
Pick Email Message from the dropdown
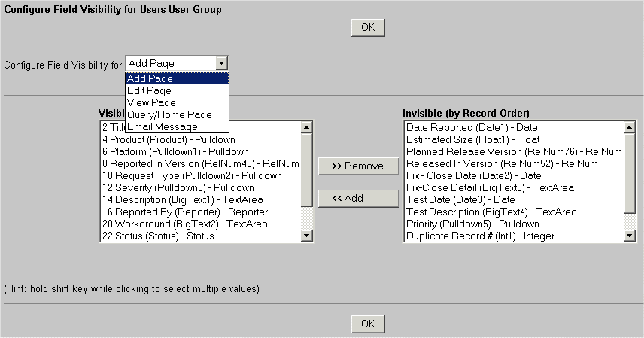[162, 126]
